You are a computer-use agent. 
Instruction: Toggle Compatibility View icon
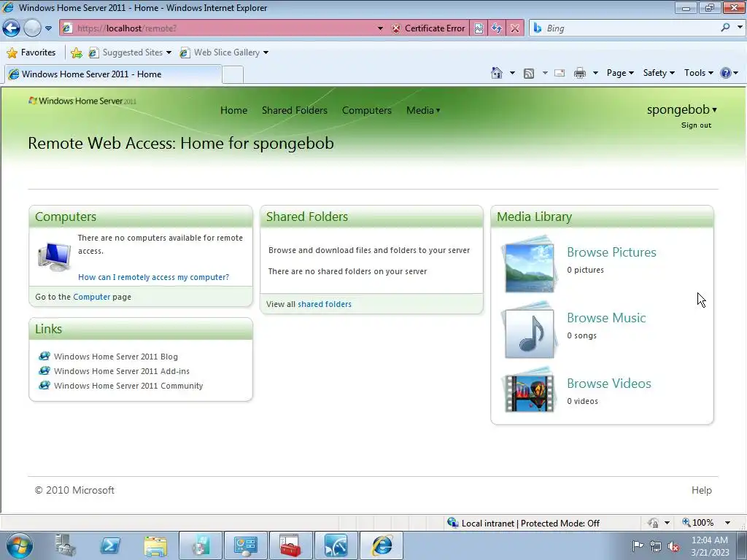479,28
